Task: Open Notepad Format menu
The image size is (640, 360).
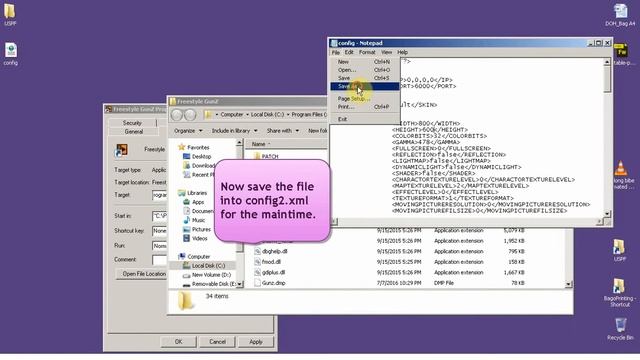Action: (367, 52)
